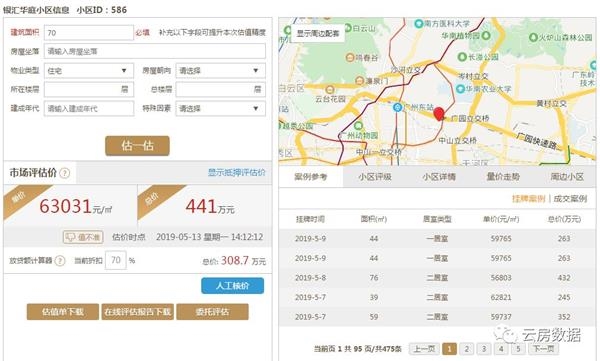Select page 4 in pagination
Screen dimensions: 600x361
501,349
